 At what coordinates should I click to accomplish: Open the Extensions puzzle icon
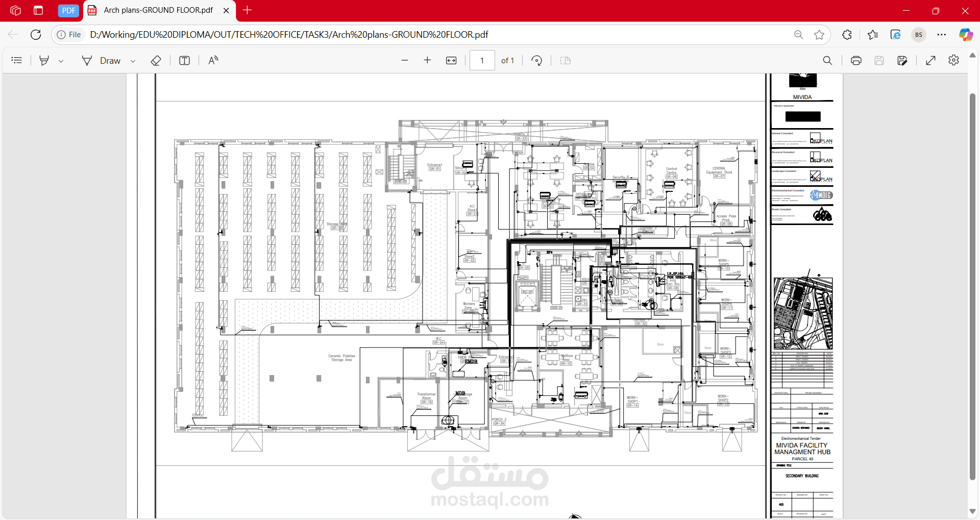(x=847, y=35)
